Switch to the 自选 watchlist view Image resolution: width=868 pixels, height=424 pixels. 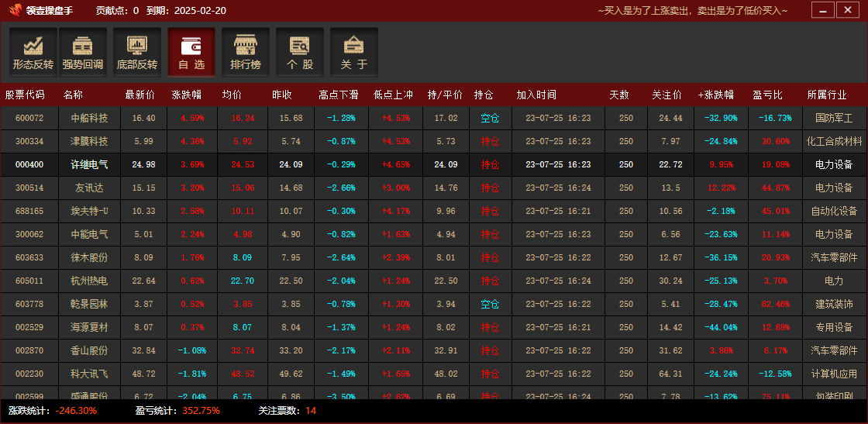point(191,53)
